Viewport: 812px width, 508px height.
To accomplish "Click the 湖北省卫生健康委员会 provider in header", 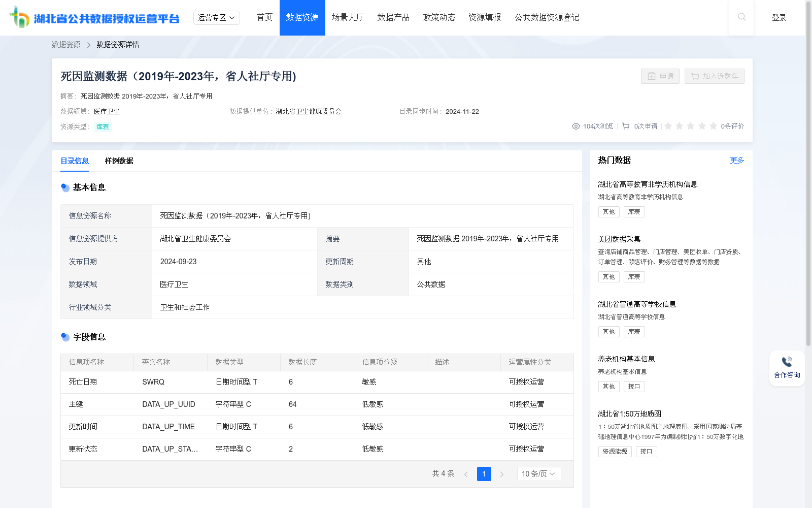I will tap(309, 112).
